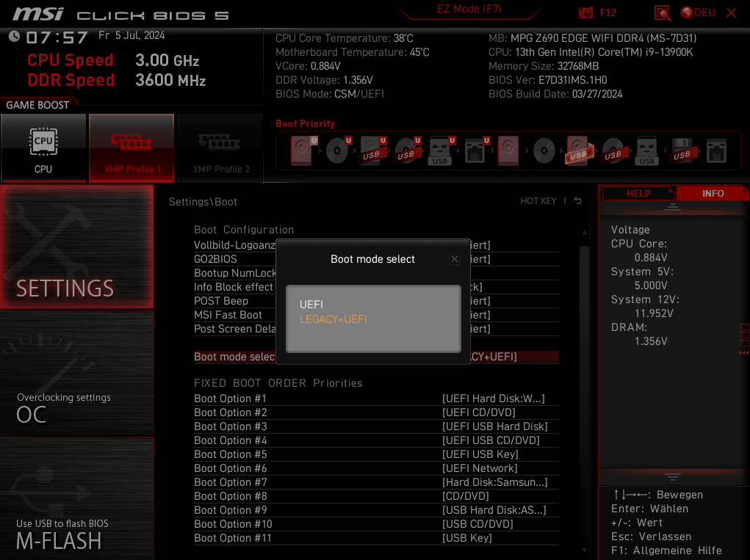Select the MSI Fast Boot row
The image size is (750, 560).
[x=376, y=315]
